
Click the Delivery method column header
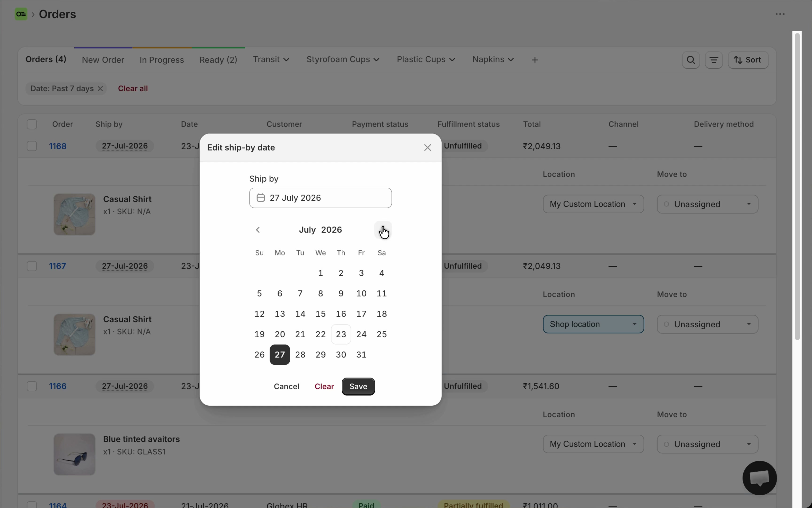click(724, 124)
